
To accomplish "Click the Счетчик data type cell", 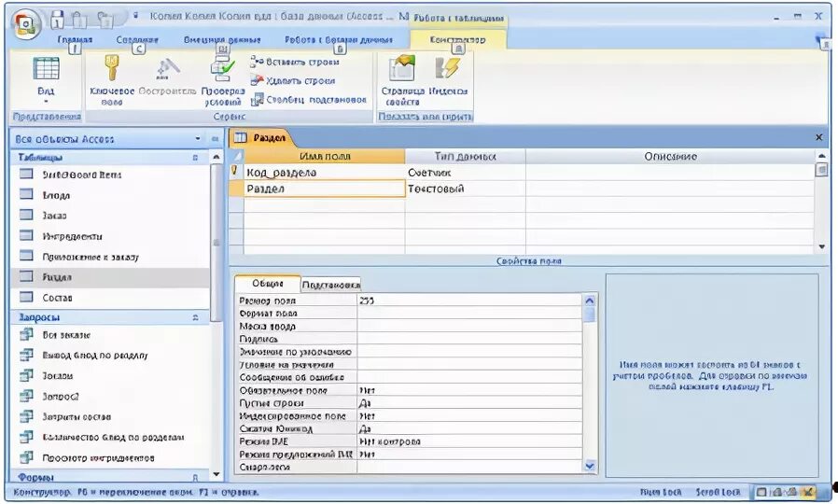I will point(465,173).
